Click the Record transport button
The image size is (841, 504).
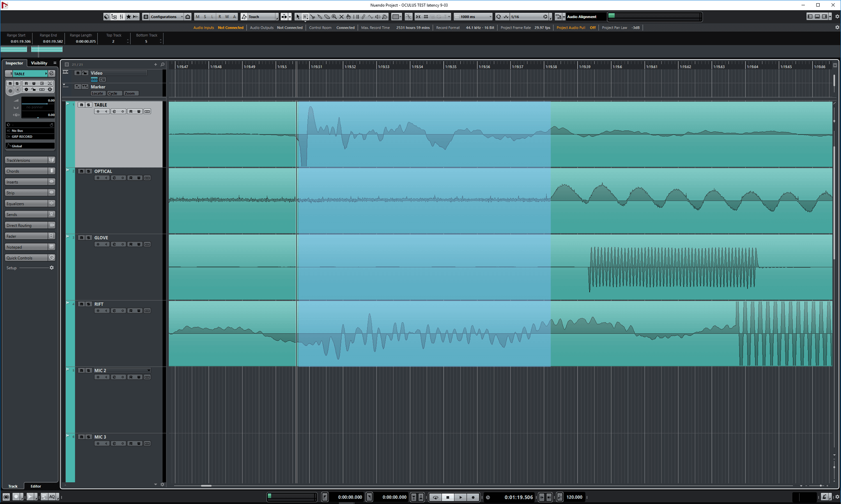point(473,497)
